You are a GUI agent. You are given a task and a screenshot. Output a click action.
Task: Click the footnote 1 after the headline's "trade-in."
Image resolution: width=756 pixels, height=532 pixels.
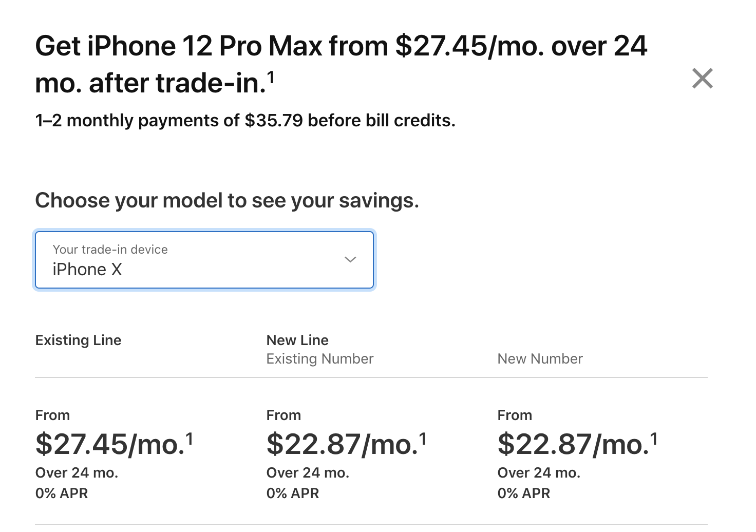tap(271, 77)
